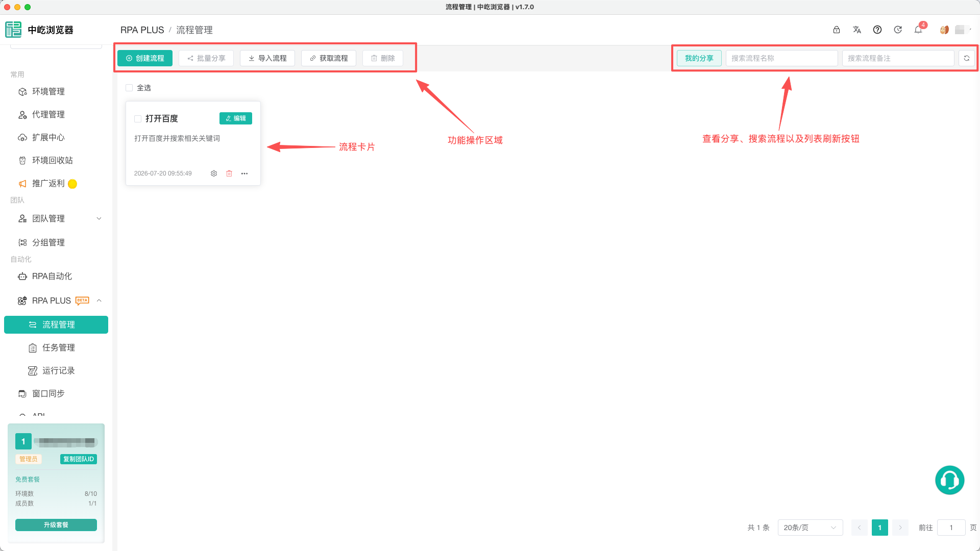Click the lock icon in header
The image size is (980, 551).
click(x=837, y=30)
